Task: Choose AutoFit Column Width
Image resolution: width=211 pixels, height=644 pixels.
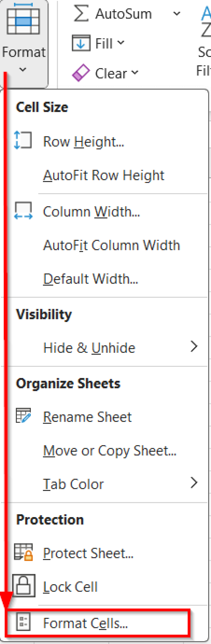Action: (111, 245)
